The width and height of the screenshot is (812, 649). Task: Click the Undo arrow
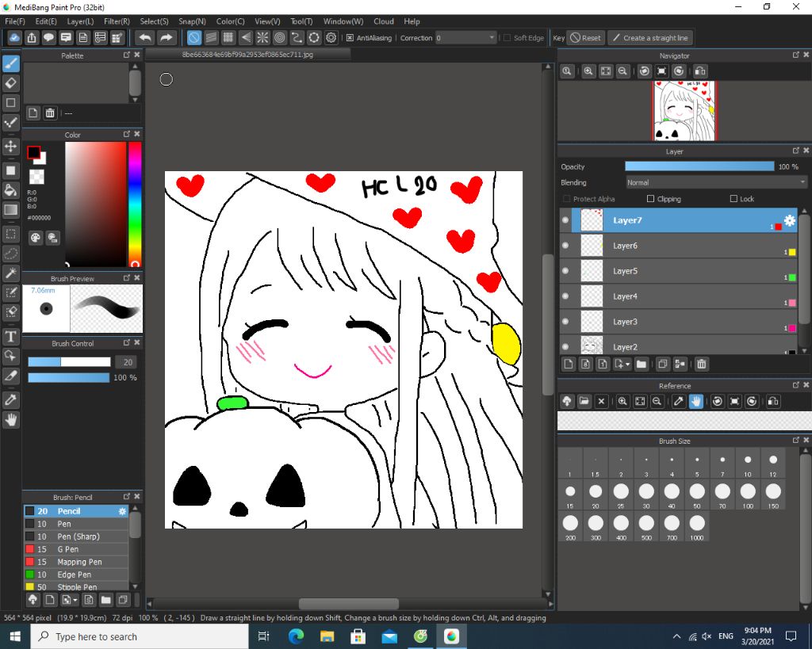pyautogui.click(x=146, y=38)
